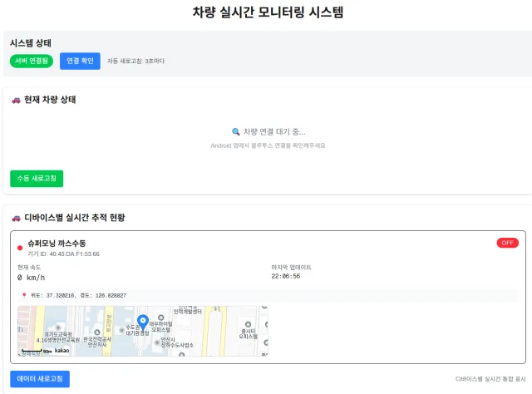Click the red pin icon beside 위도
The width and height of the screenshot is (532, 394).
[x=24, y=295]
